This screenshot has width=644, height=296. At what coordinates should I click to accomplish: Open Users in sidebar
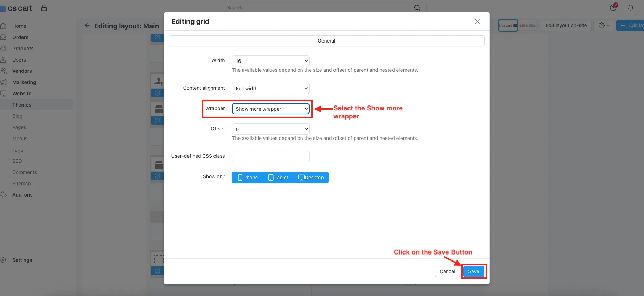tap(19, 60)
